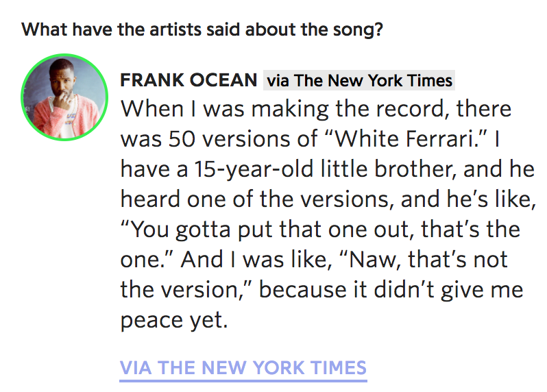Image resolution: width=547 pixels, height=392 pixels.
Task: Click Frank Ocean's circular avatar photo
Action: click(x=64, y=97)
